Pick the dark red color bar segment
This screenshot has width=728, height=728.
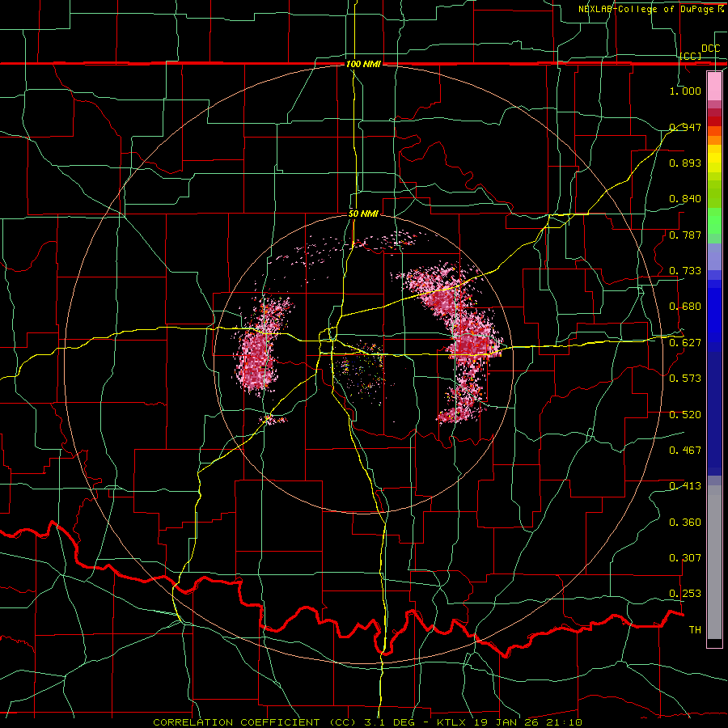pyautogui.click(x=714, y=121)
